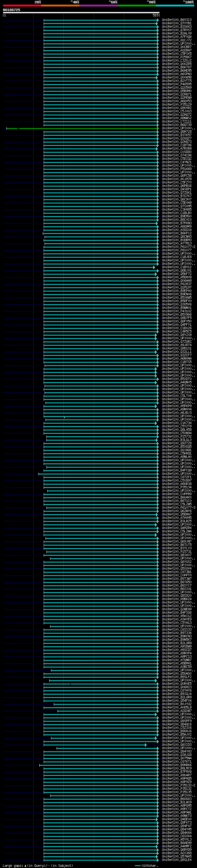Viewport: 197px width, 868px height.
Task: Select hit UniRef100_P35132-2
Action: click(179, 785)
